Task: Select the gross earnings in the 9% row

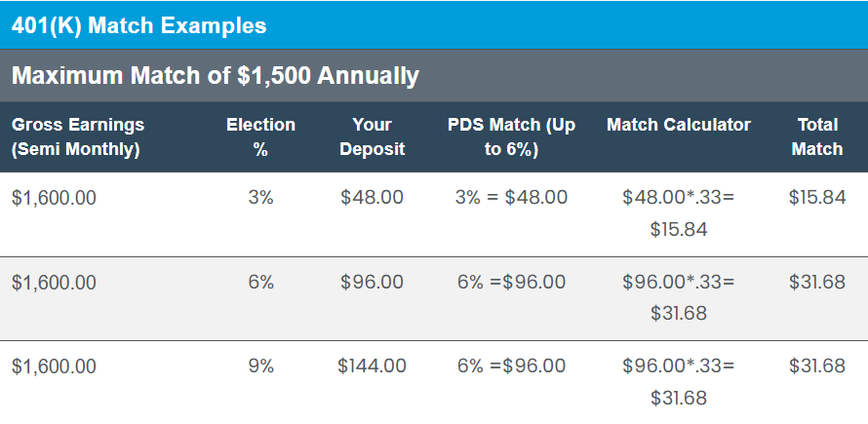Action: coord(54,366)
